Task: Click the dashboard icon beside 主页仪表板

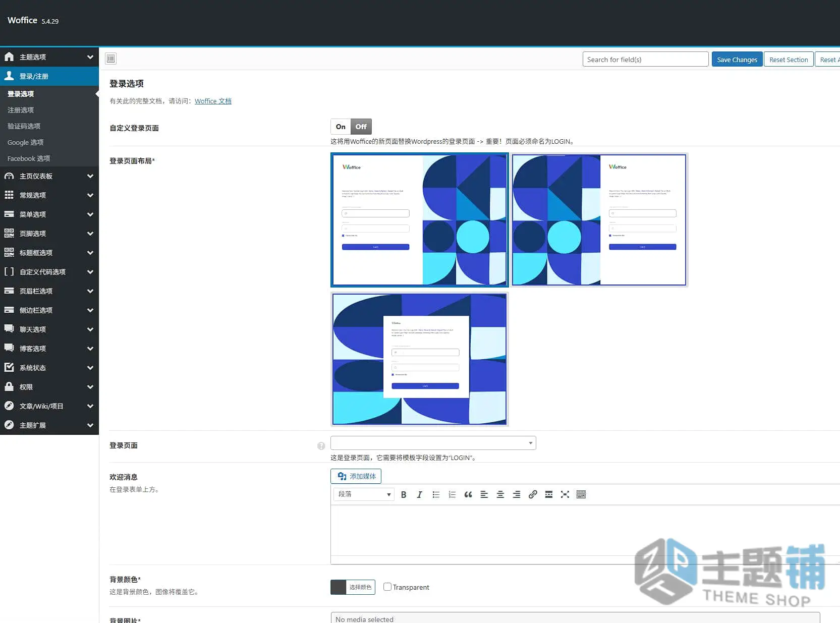Action: pos(9,176)
